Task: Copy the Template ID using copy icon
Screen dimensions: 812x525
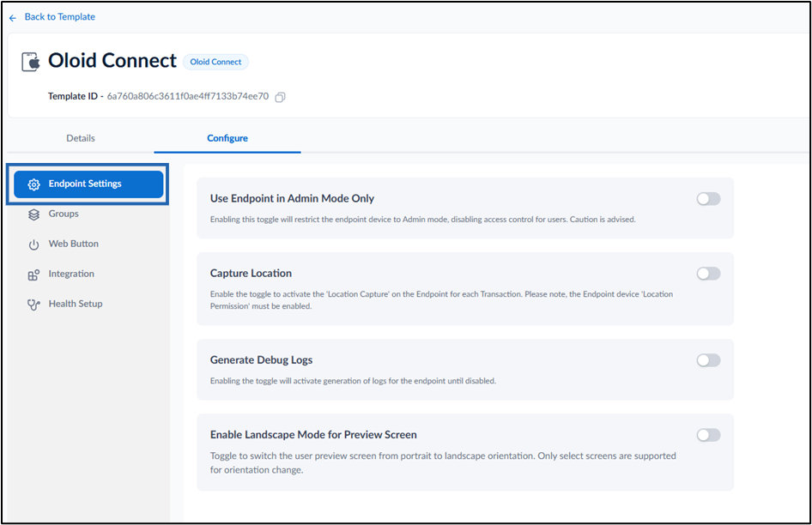Action: [280, 97]
